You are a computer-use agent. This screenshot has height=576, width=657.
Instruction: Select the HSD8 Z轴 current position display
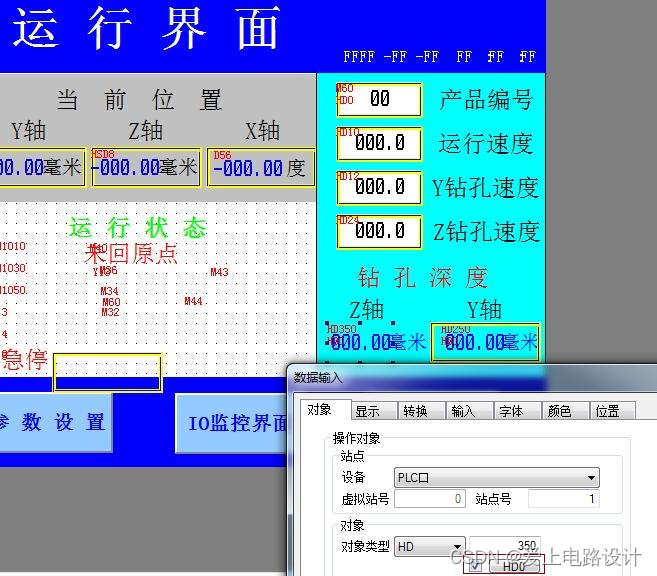tap(146, 167)
